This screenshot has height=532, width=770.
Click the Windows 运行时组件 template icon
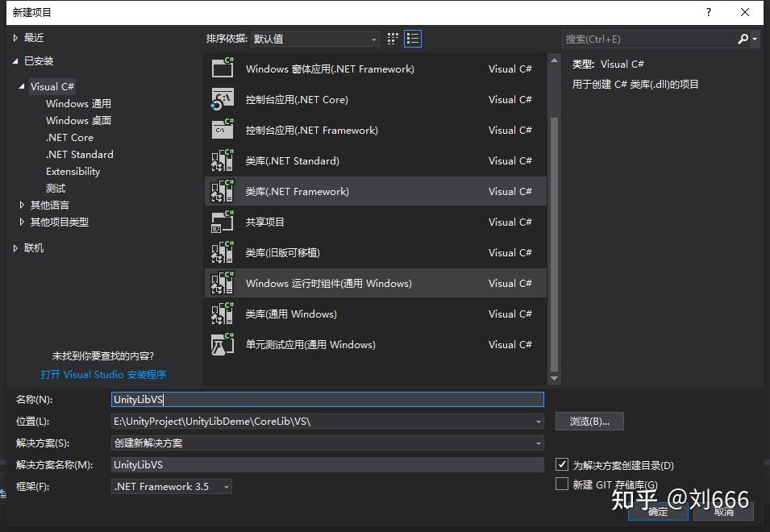coord(223,283)
